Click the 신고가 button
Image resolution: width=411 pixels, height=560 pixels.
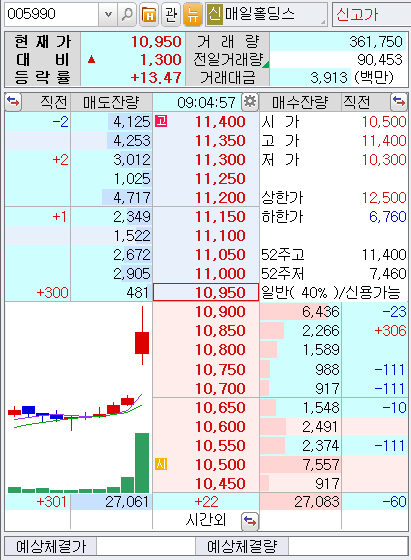coord(370,14)
